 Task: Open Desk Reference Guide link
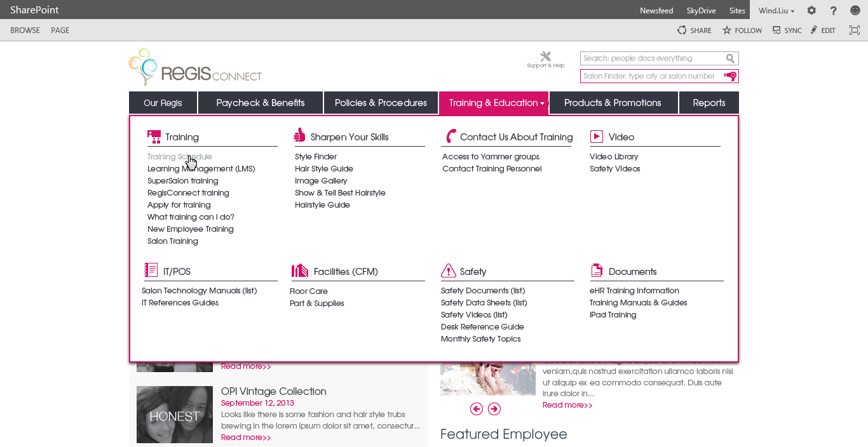pos(482,327)
